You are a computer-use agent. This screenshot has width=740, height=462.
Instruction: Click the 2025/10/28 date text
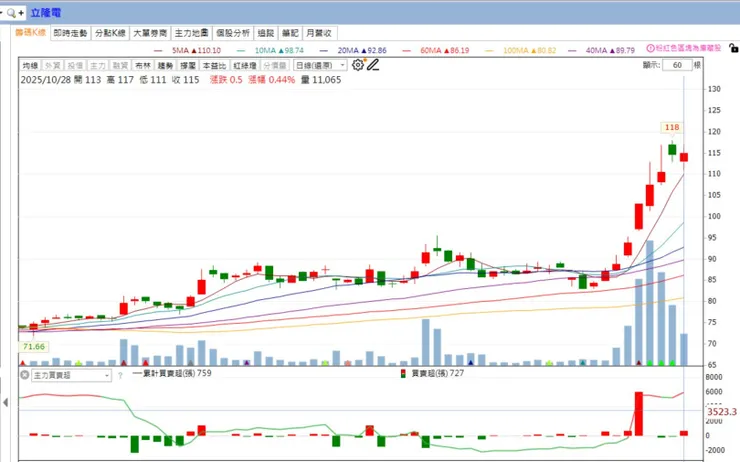pos(45,80)
